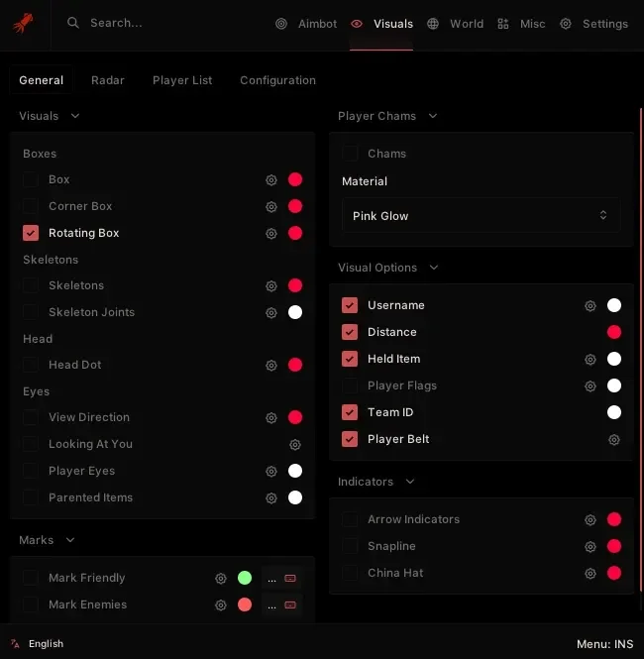Open settings gear for Head Dot

tap(271, 366)
